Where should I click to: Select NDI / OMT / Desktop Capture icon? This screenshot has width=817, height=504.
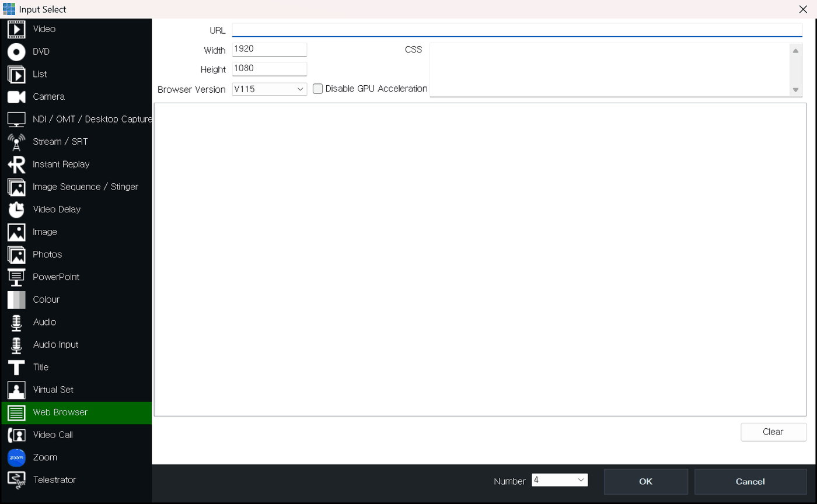click(16, 120)
